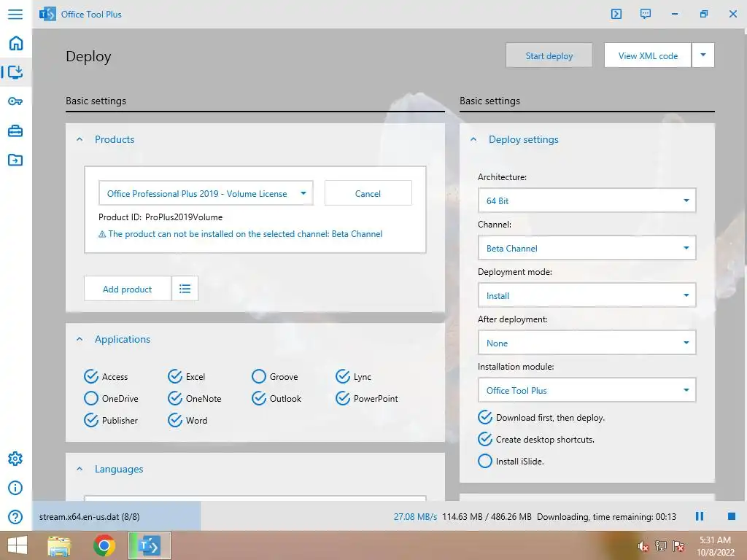747x560 pixels.
Task: Collapse the Deploy settings section
Action: pos(473,139)
